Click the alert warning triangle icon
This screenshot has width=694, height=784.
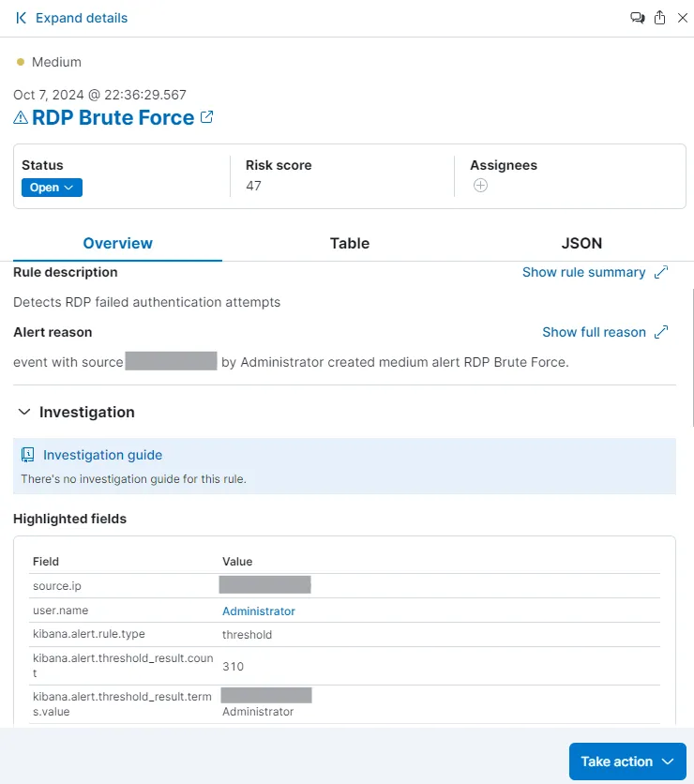click(21, 118)
